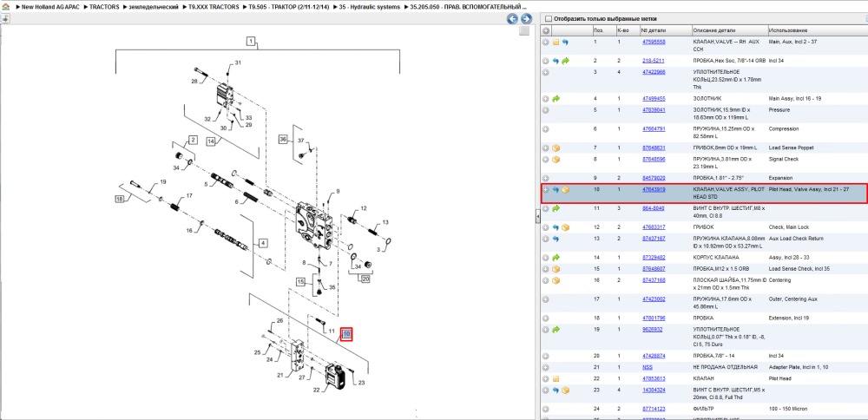This screenshot has height=420, width=868.
Task: Go to next diagram with forward arrow
Action: [526, 19]
